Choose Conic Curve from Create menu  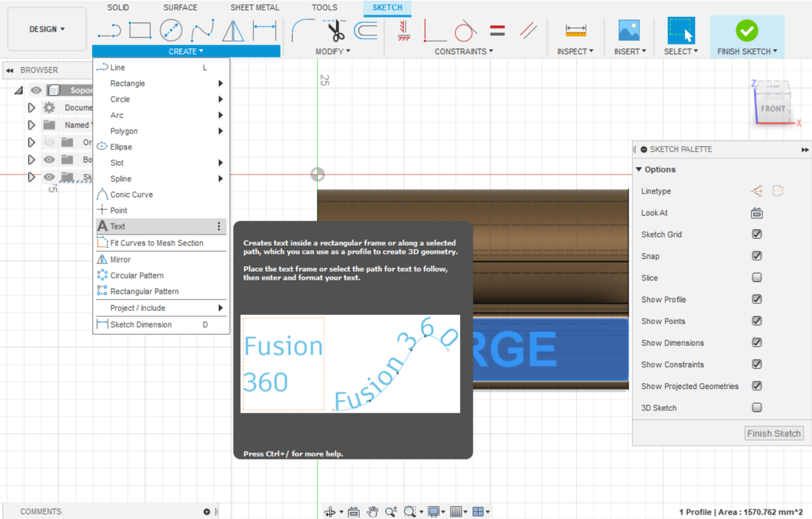click(x=161, y=194)
